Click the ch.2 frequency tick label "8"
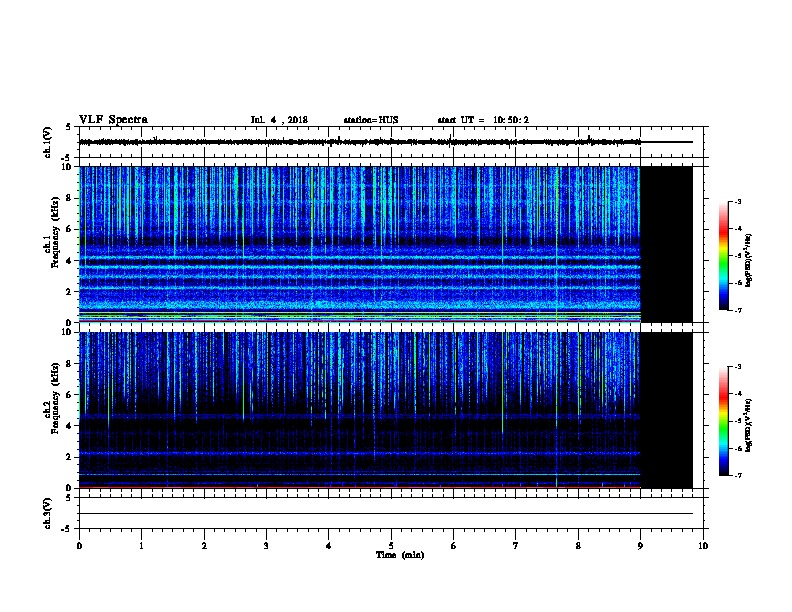The width and height of the screenshot is (792, 612). (70, 364)
